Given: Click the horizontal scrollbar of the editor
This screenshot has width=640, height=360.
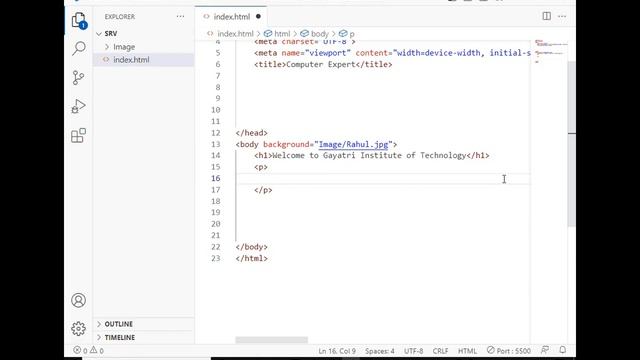Looking at the screenshot, I should [271, 340].
